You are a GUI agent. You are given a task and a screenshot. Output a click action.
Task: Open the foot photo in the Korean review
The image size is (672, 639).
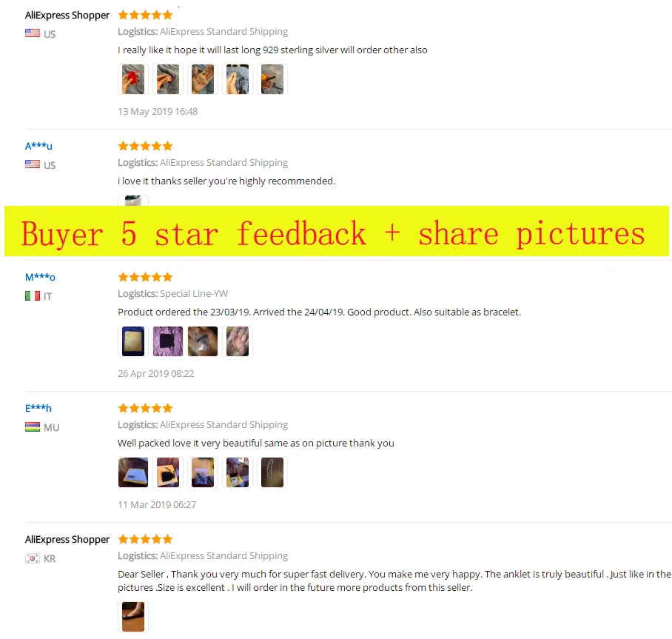(133, 617)
